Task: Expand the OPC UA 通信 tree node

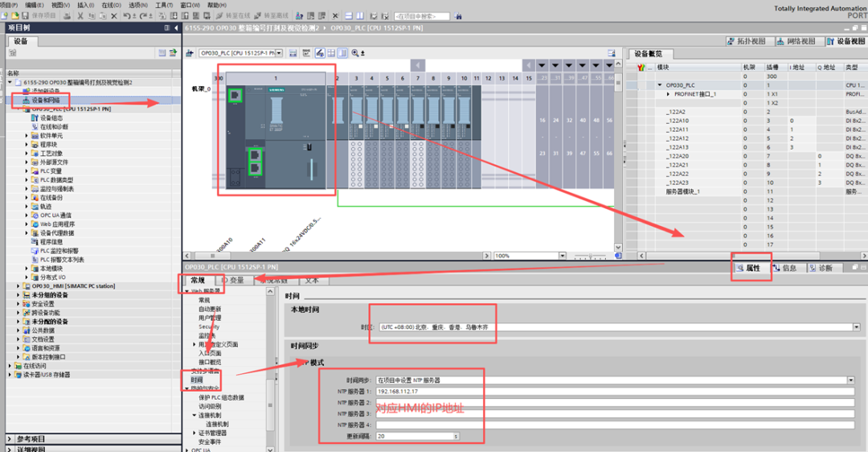Action: [x=27, y=216]
